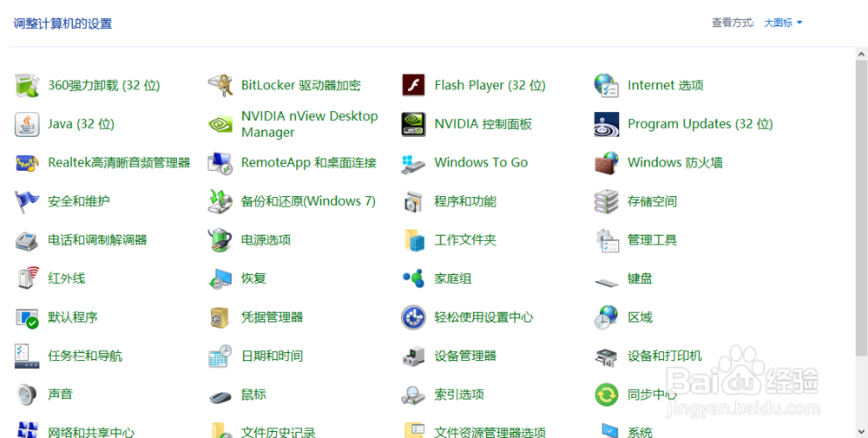Viewport: 868px width, 438px height.
Task: Open the 家庭组 text link
Action: tap(453, 278)
